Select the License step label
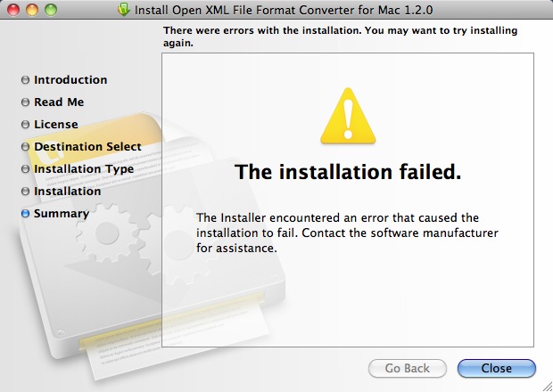Screen dimensions: 553x392 point(55,125)
